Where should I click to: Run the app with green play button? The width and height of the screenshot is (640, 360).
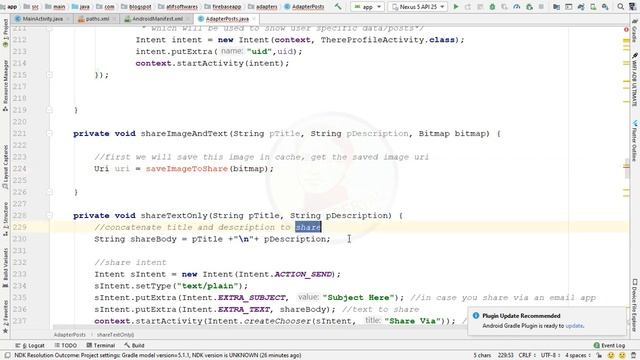[x=456, y=7]
